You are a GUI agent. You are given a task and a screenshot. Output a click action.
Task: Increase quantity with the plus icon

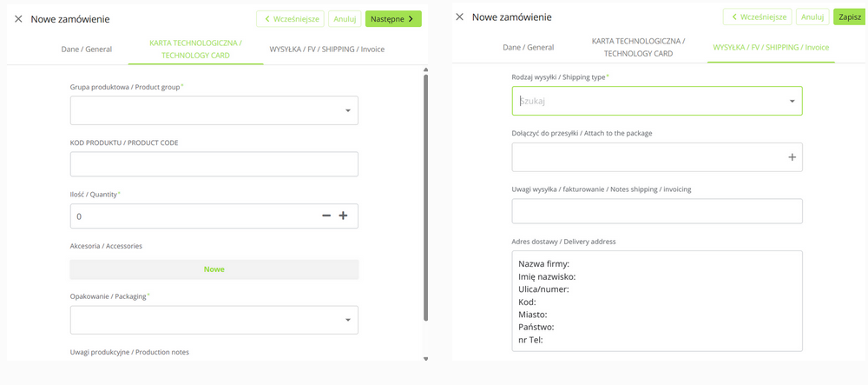(343, 216)
